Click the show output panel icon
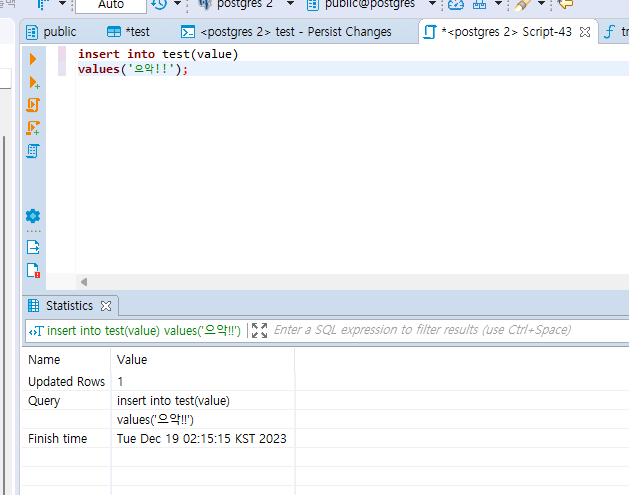Screen dimensions: 629x495 pyautogui.click(x=33, y=247)
